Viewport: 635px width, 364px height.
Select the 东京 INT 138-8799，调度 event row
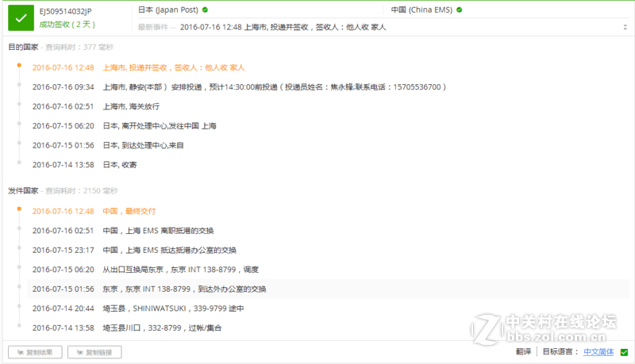(x=328, y=270)
